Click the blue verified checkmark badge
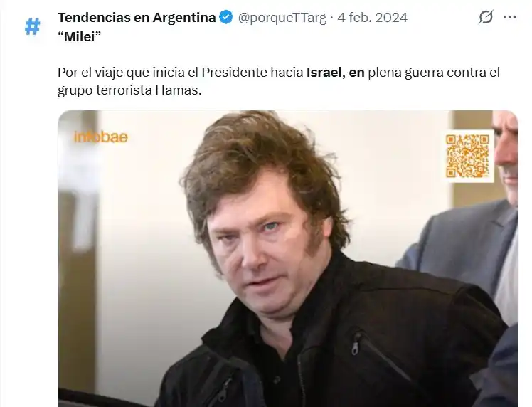The width and height of the screenshot is (532, 407). tap(226, 17)
